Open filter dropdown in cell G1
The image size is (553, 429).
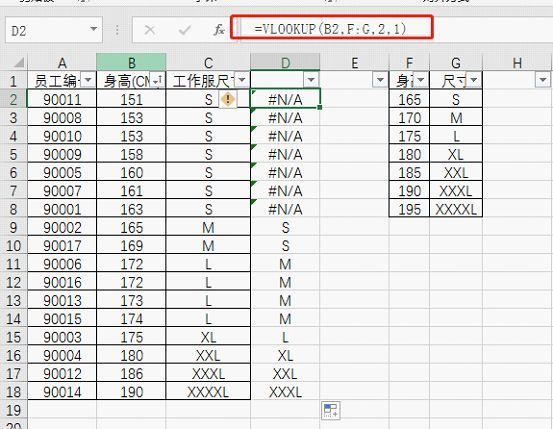[x=474, y=80]
